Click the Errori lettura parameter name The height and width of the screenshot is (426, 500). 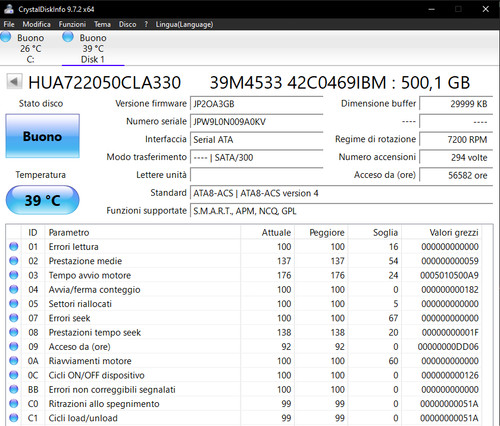[x=73, y=247]
